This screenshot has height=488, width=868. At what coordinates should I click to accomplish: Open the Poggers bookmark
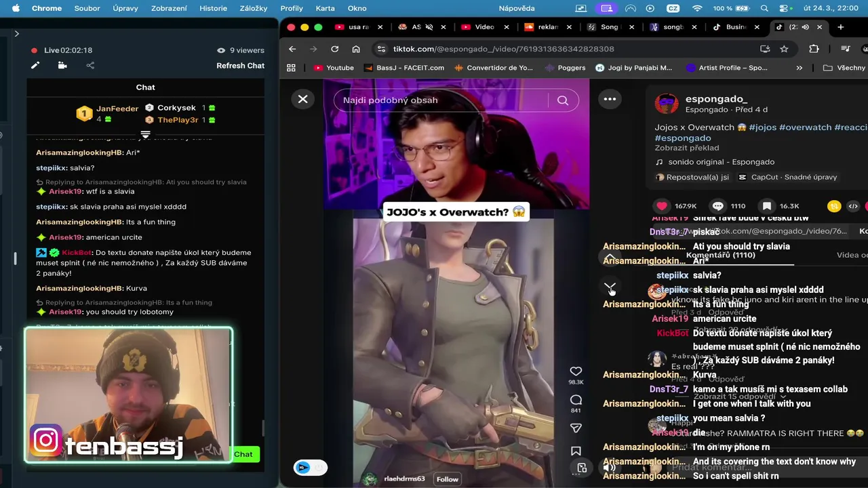[x=566, y=68]
